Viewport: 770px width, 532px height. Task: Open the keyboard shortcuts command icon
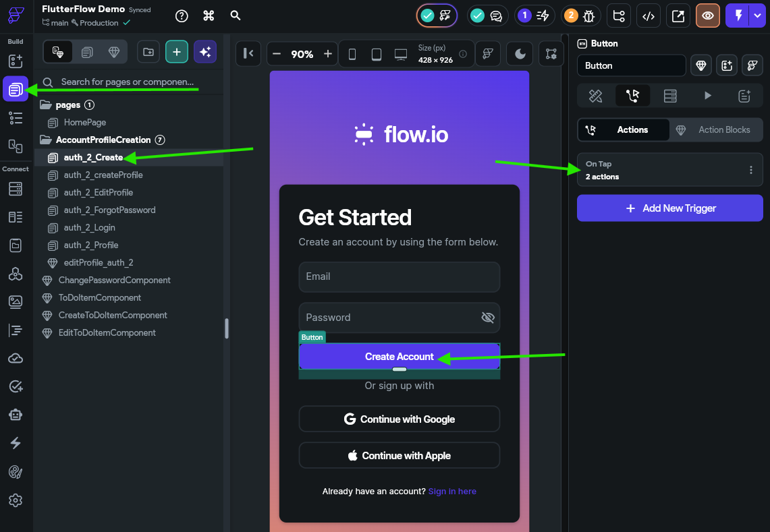[209, 16]
